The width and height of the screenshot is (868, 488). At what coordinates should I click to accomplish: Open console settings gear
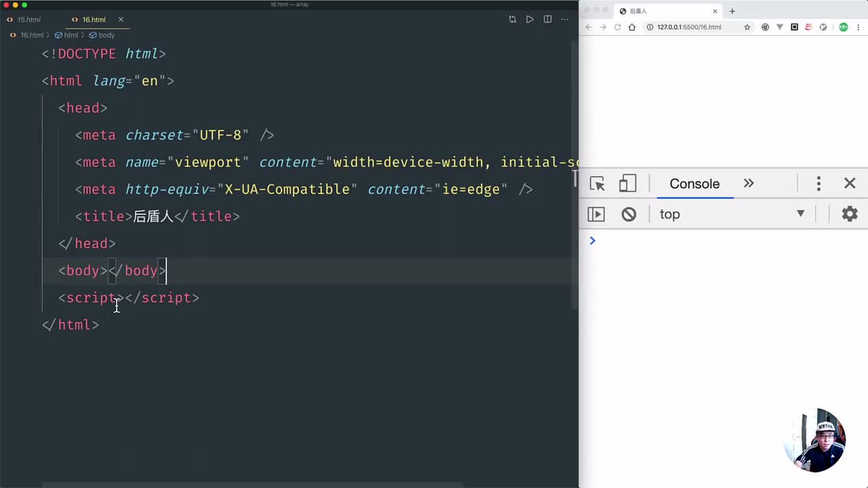click(850, 214)
